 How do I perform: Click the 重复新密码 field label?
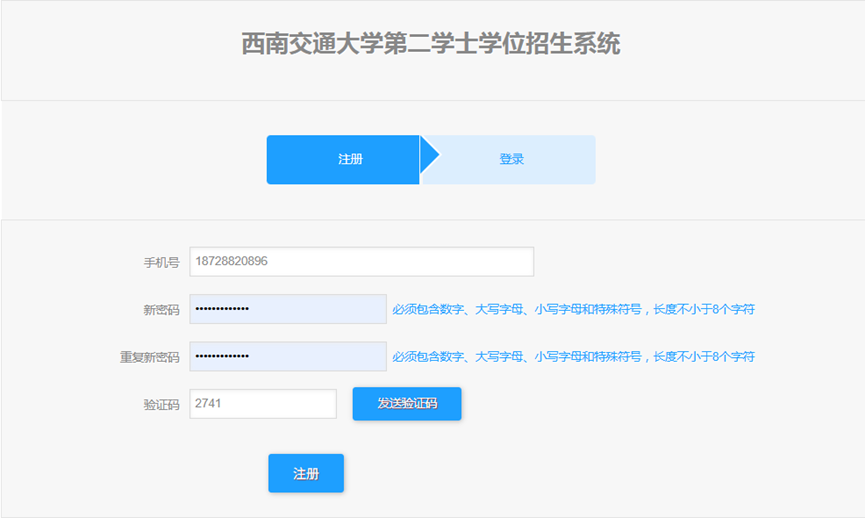click(x=149, y=357)
